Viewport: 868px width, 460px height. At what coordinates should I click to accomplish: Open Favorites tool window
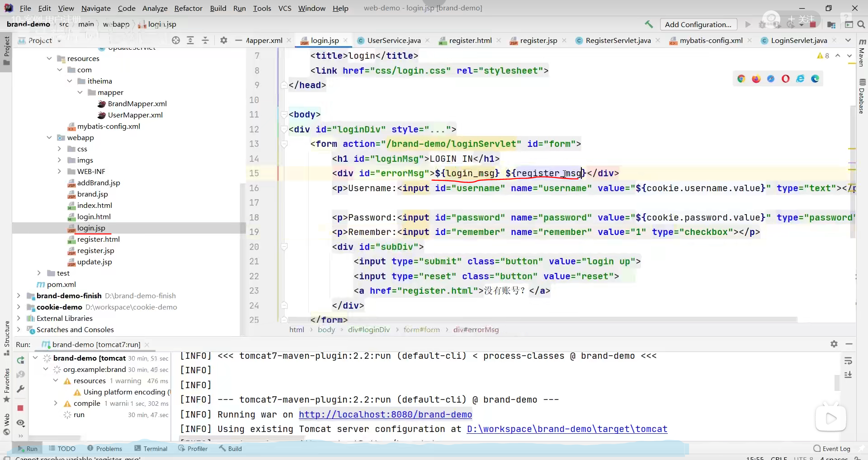[x=7, y=386]
